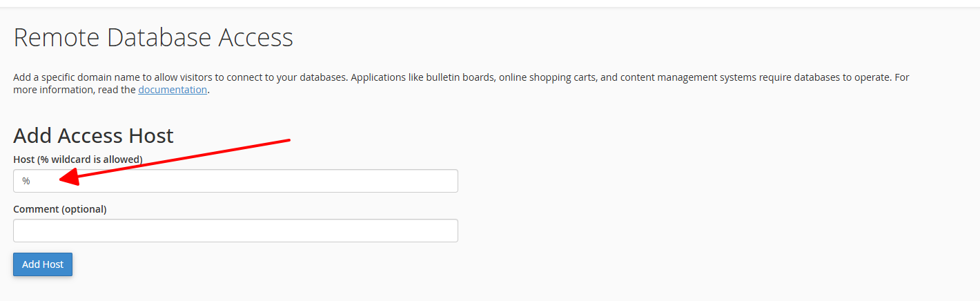Click the description paragraph about domain names
Image resolution: width=980 pixels, height=301 pixels.
coord(461,84)
